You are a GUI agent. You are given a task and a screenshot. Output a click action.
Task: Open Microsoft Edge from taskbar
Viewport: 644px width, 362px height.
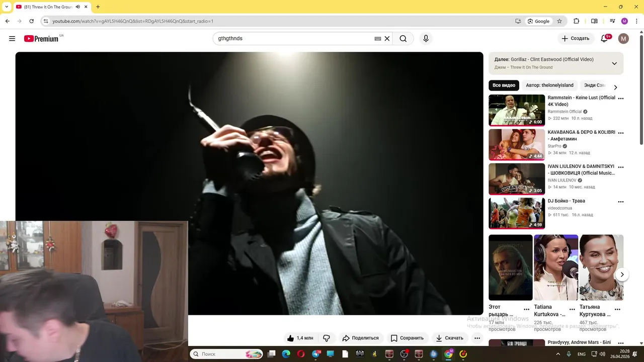click(x=286, y=354)
